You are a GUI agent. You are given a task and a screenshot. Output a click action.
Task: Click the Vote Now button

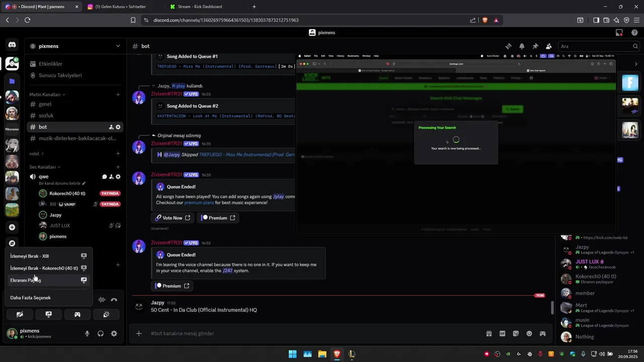(173, 218)
